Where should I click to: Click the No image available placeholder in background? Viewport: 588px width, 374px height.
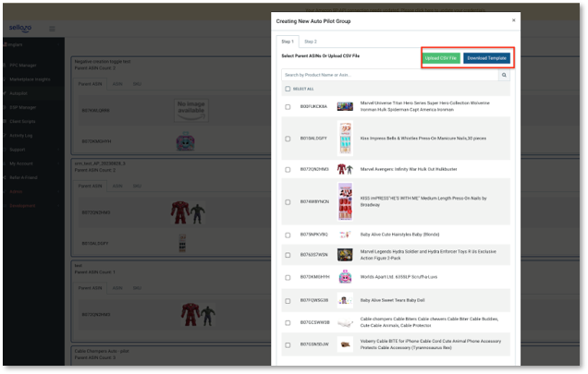point(191,110)
